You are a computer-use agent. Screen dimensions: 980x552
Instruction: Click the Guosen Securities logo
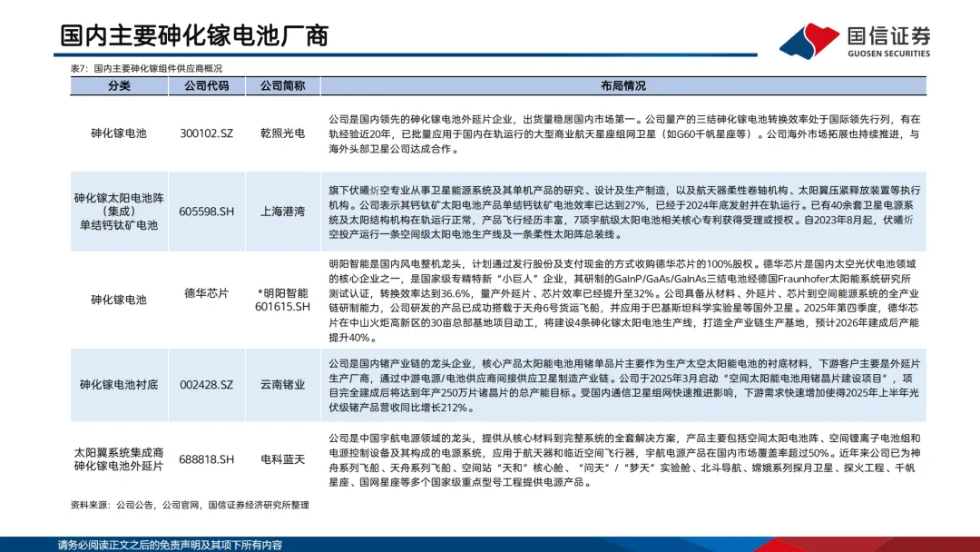point(855,41)
